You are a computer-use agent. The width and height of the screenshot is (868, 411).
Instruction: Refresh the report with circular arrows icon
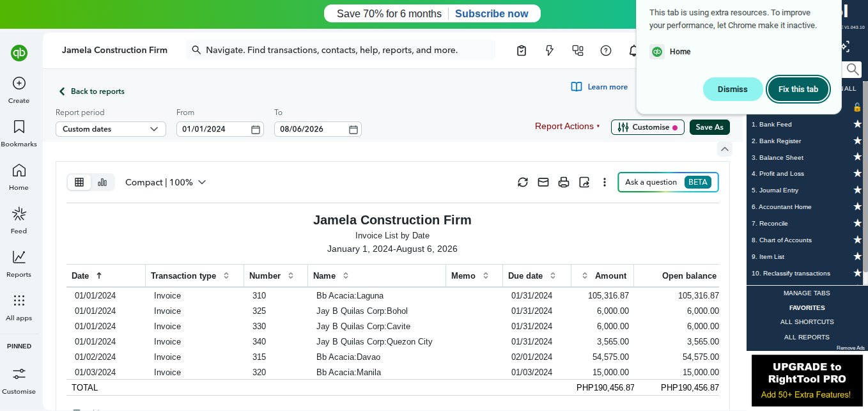[523, 182]
